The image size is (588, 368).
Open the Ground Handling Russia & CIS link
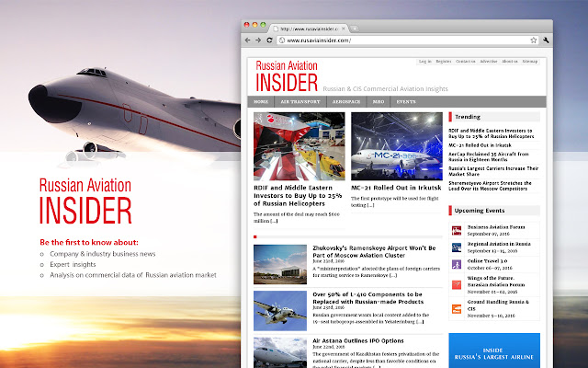[498, 305]
